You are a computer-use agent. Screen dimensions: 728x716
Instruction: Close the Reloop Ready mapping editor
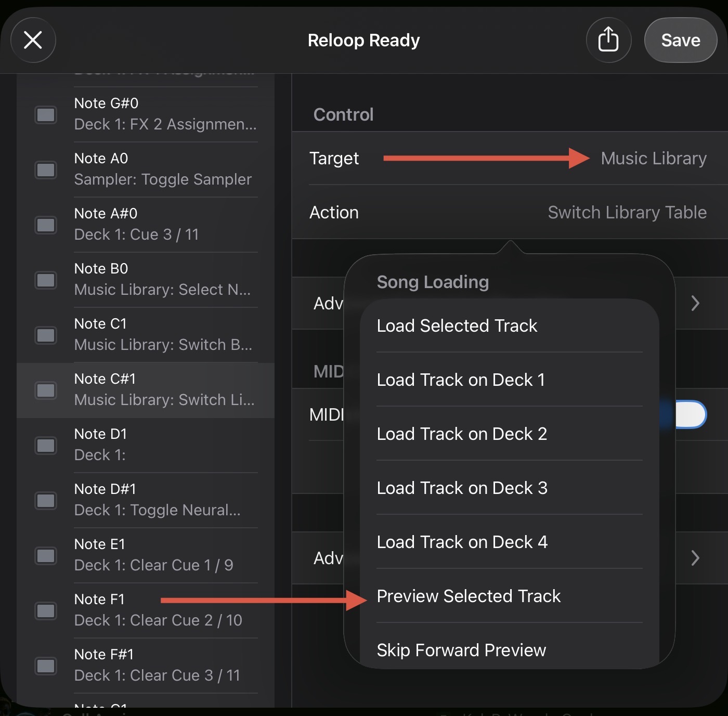pyautogui.click(x=33, y=40)
